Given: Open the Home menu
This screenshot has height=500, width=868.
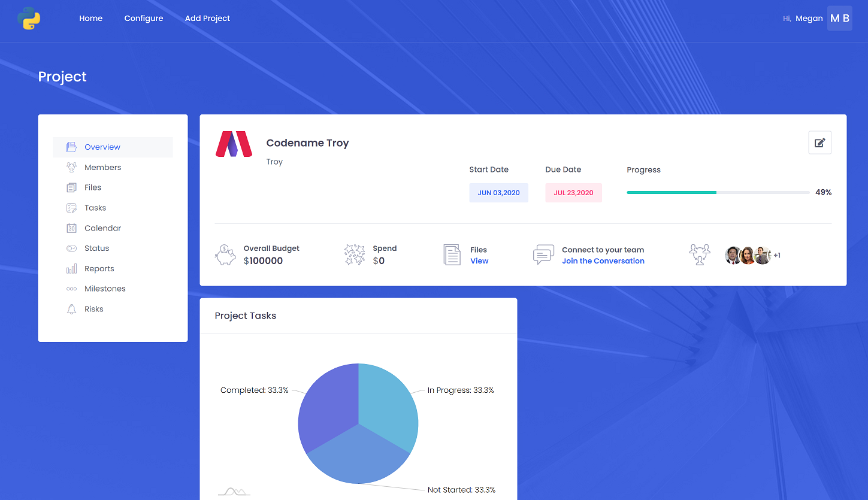Looking at the screenshot, I should click(90, 19).
